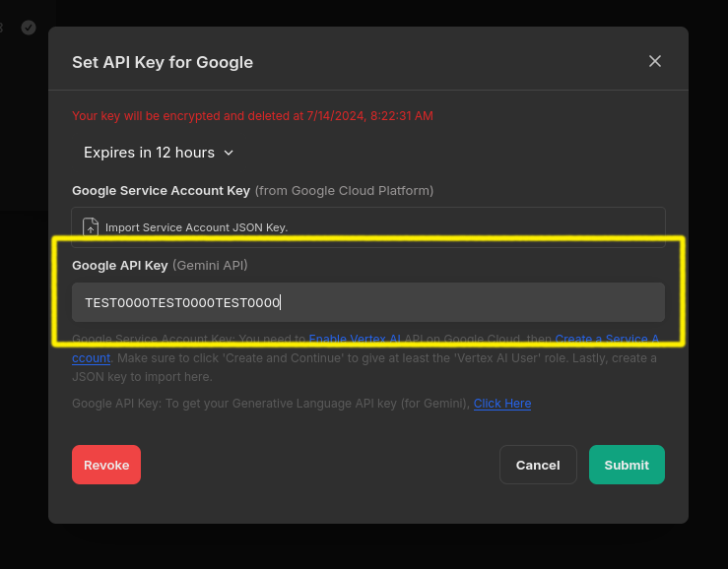The height and width of the screenshot is (569, 728).
Task: Follow the Create a Service Account link
Action: [606, 339]
